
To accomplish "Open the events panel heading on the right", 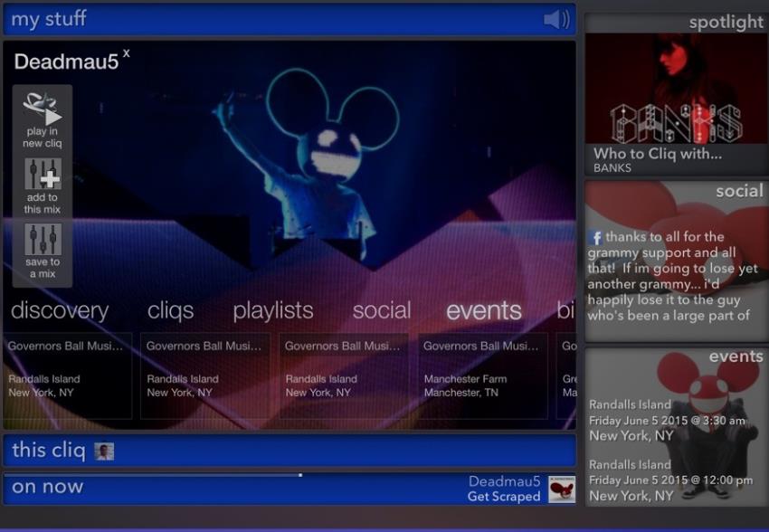I will 736,356.
